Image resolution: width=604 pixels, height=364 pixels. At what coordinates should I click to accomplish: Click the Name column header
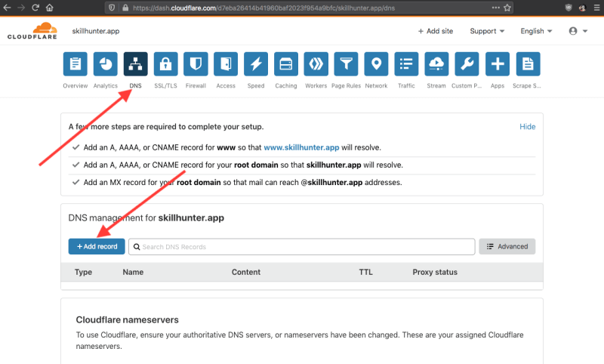click(x=133, y=272)
